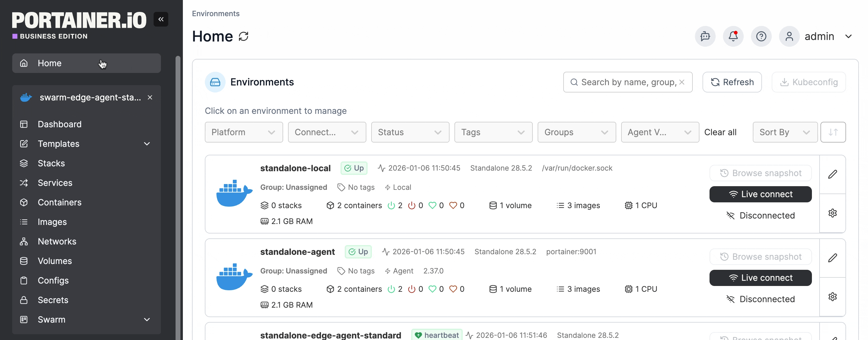The image size is (868, 340).
Task: Collapse the sidebar with double-chevron icon
Action: pos(161,19)
